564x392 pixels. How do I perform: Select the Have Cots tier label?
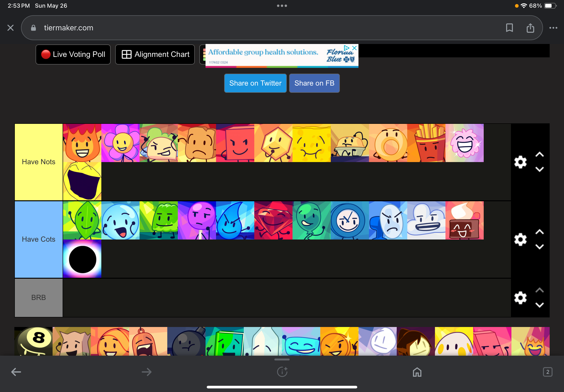pyautogui.click(x=38, y=239)
